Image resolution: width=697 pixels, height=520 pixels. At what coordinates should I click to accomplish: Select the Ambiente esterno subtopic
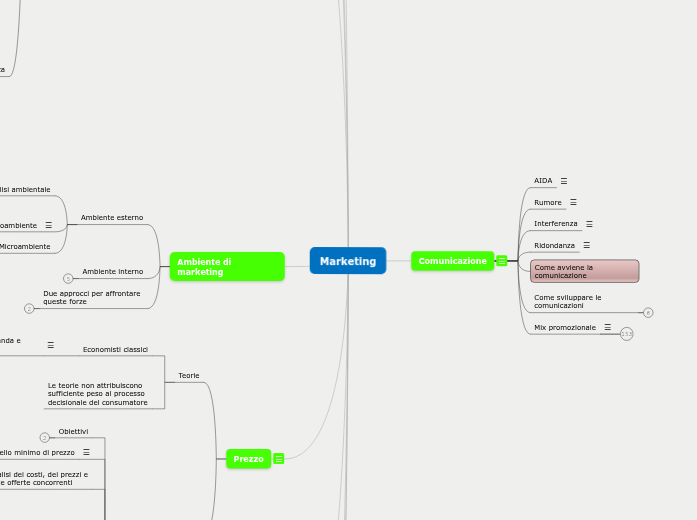[112, 217]
